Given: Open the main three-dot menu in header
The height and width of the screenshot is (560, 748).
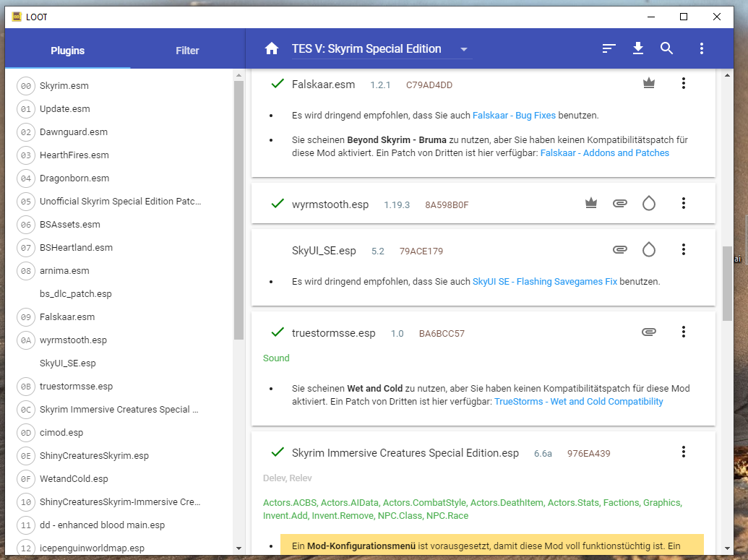Looking at the screenshot, I should 701,49.
